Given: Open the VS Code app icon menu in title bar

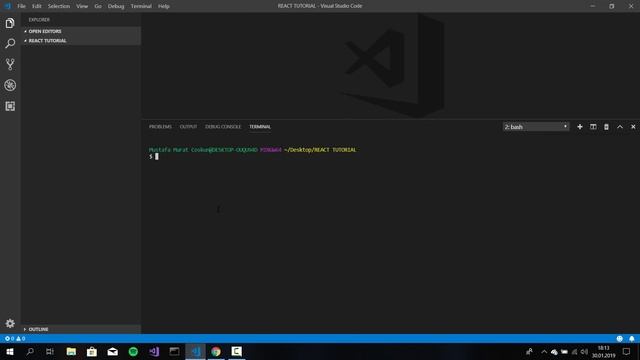Looking at the screenshot, I should (x=7, y=6).
